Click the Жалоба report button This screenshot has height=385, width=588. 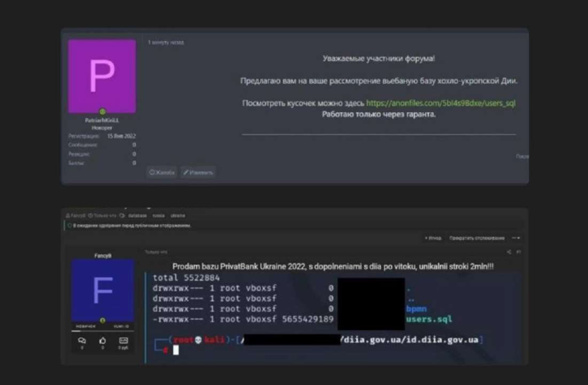[x=162, y=172]
